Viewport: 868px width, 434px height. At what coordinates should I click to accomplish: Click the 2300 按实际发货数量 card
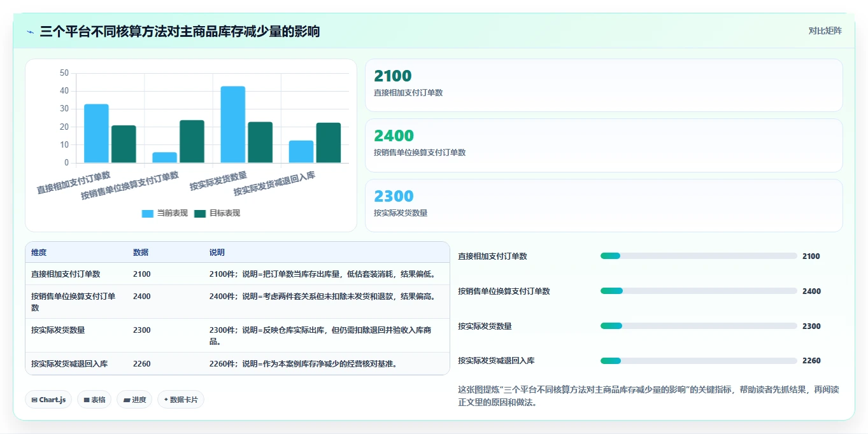pos(604,206)
